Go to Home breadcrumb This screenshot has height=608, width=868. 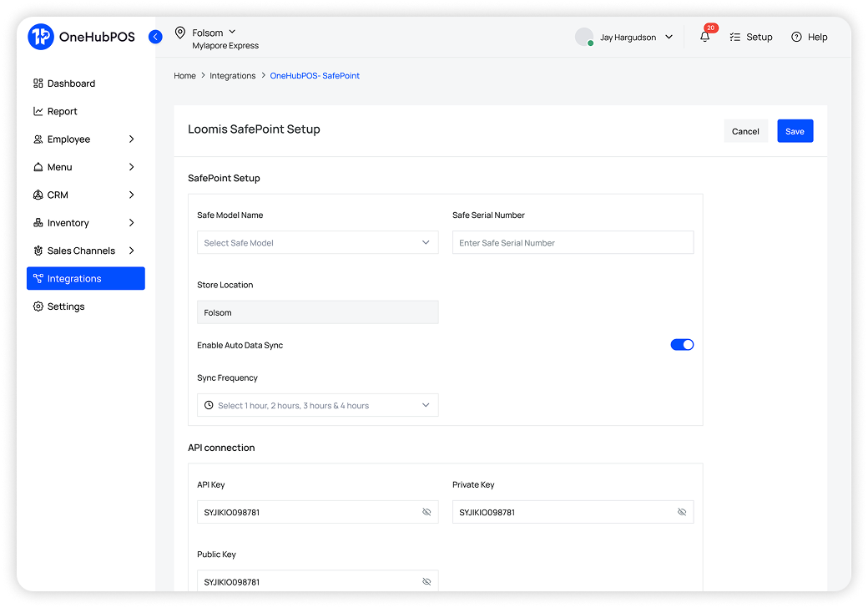pyautogui.click(x=185, y=76)
